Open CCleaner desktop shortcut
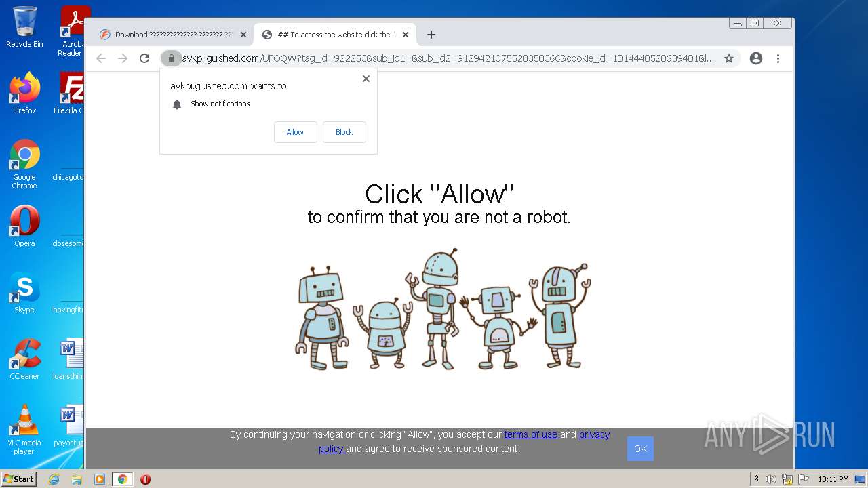This screenshot has width=868, height=488. pos(24,359)
